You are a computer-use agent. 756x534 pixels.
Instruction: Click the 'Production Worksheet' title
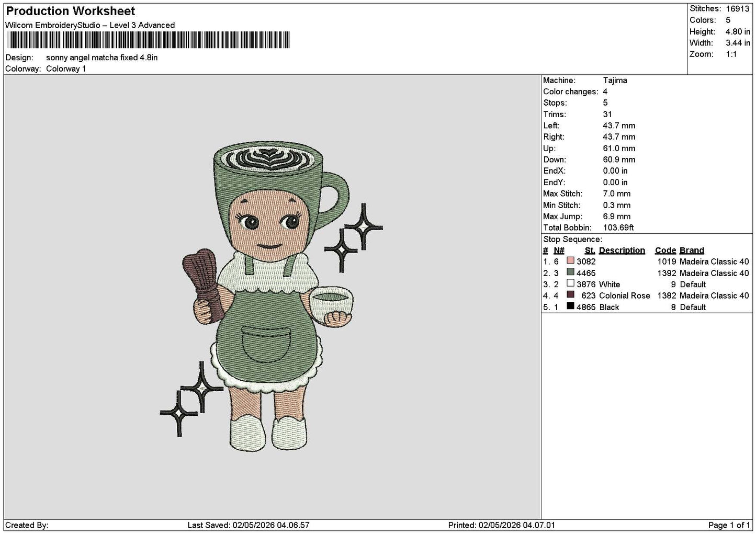pos(71,11)
